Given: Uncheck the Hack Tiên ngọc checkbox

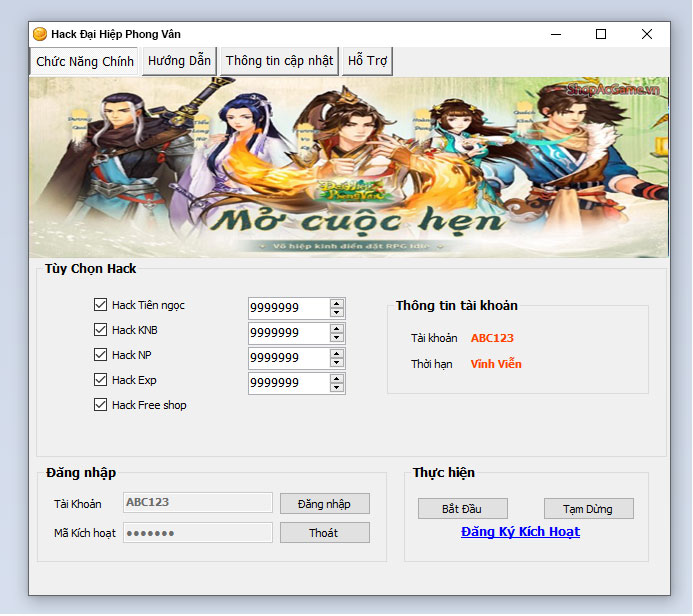Looking at the screenshot, I should tap(100, 304).
